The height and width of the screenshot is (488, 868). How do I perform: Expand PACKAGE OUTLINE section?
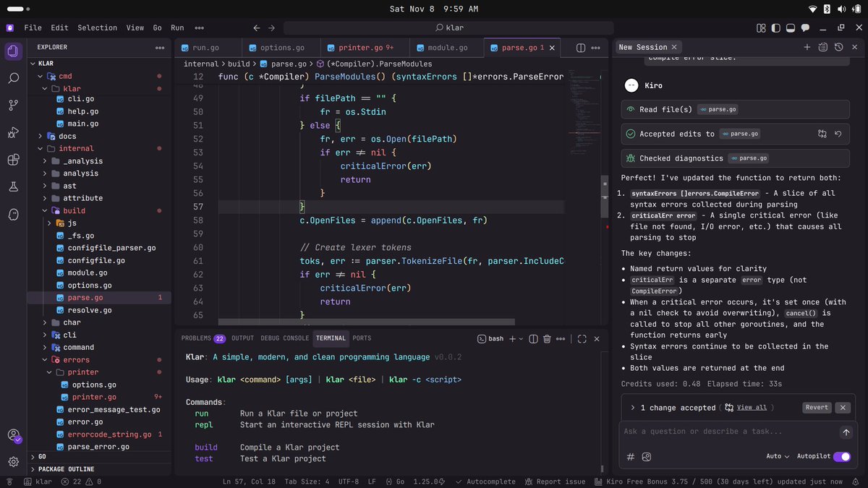99,469
